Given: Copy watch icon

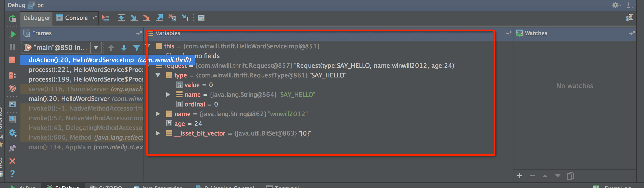Looking at the screenshot, I should (571, 176).
